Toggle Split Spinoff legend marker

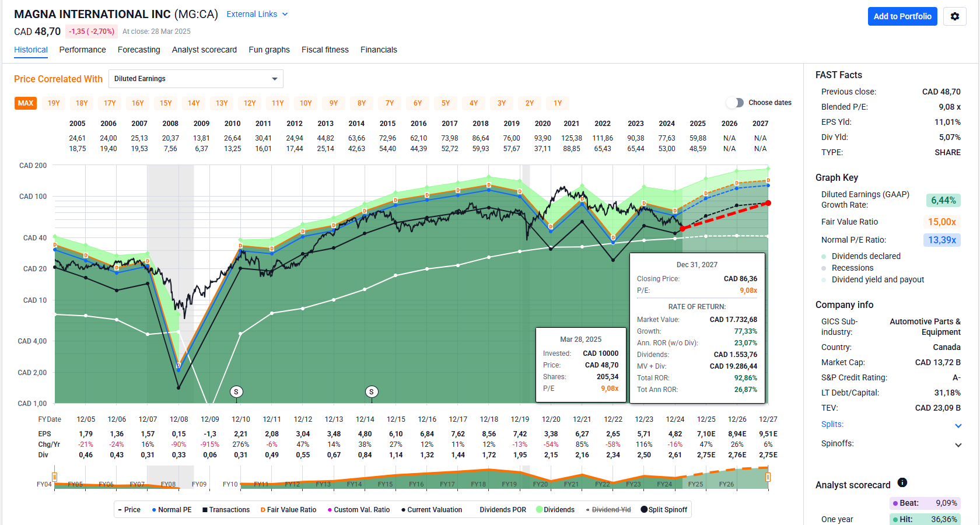664,510
